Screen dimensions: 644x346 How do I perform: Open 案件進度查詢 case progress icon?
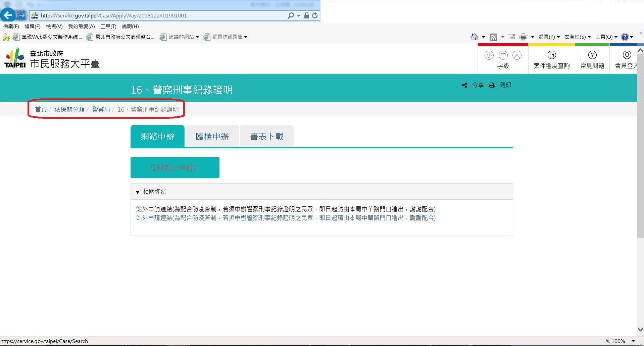point(551,55)
